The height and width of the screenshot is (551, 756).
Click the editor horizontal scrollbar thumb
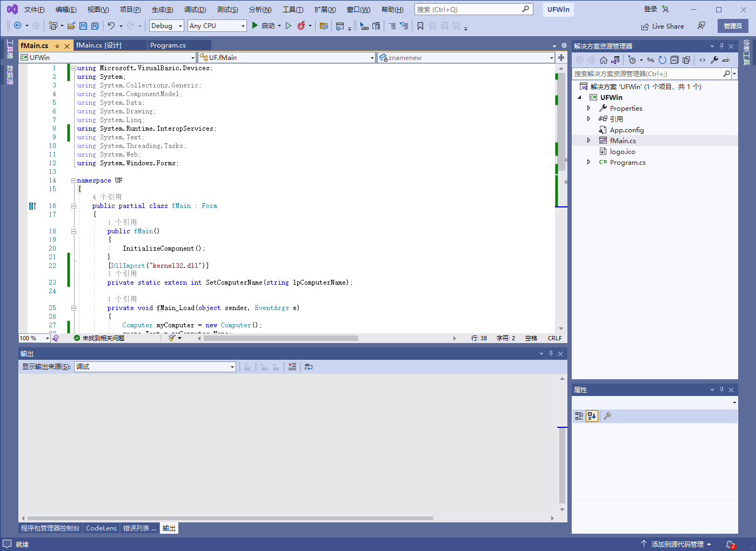click(x=281, y=338)
